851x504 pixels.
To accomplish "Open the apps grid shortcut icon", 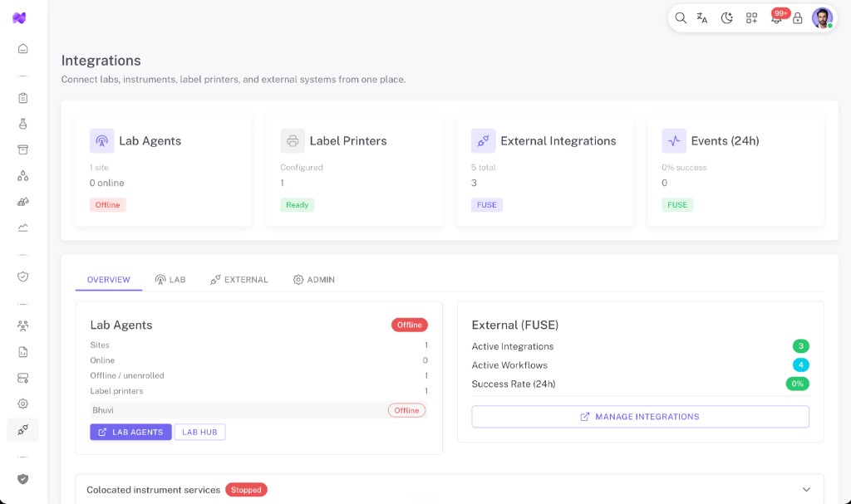I will pos(751,18).
